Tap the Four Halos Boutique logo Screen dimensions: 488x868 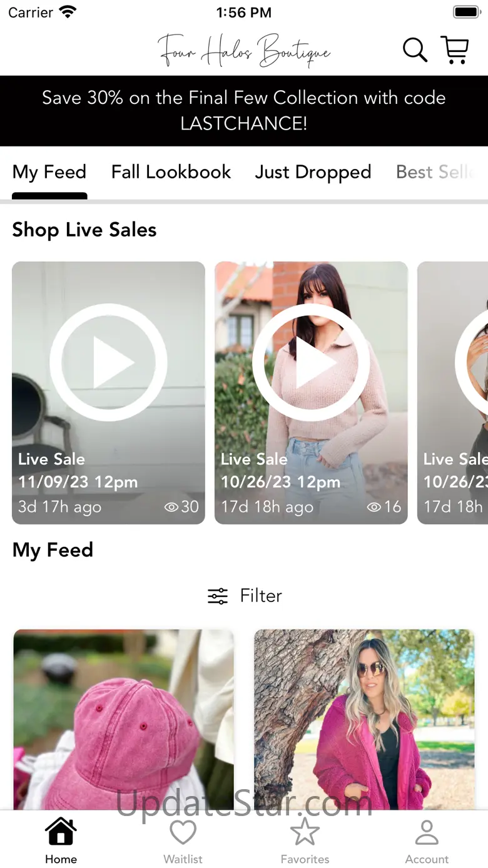[244, 50]
